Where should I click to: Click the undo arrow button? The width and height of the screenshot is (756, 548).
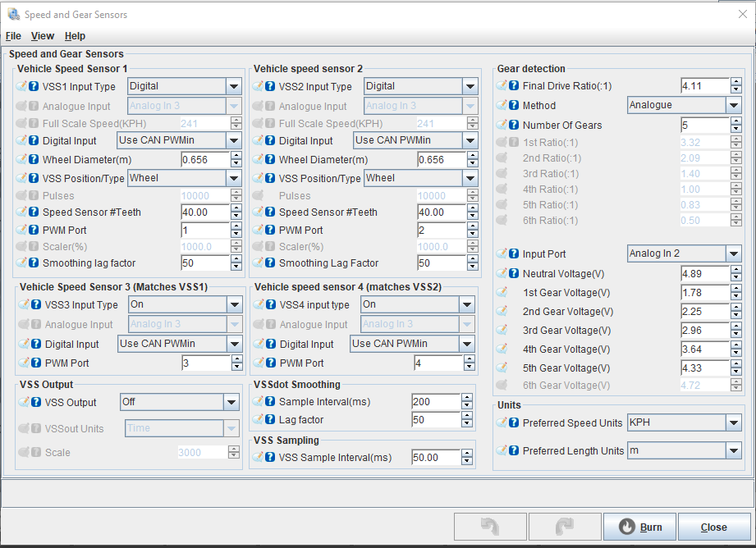coord(489,527)
